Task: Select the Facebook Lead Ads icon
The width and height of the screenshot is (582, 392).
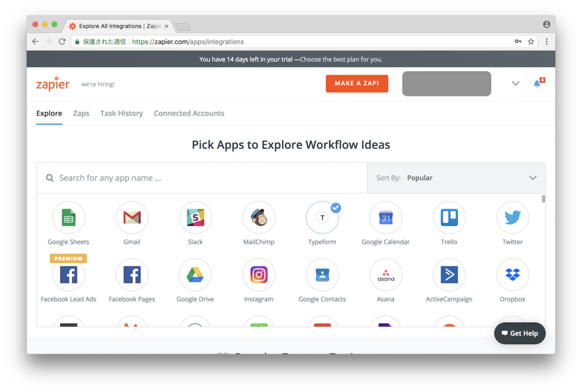Action: pyautogui.click(x=68, y=275)
